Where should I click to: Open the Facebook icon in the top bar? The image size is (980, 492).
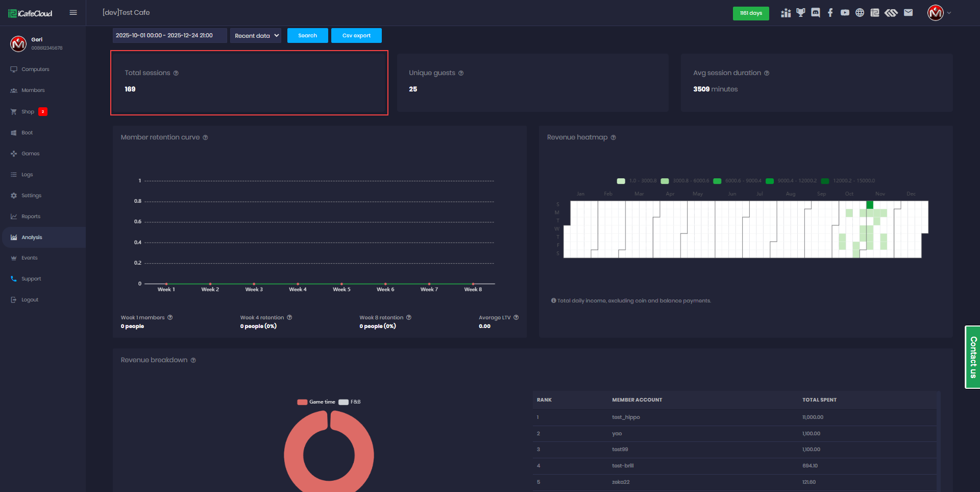tap(830, 12)
